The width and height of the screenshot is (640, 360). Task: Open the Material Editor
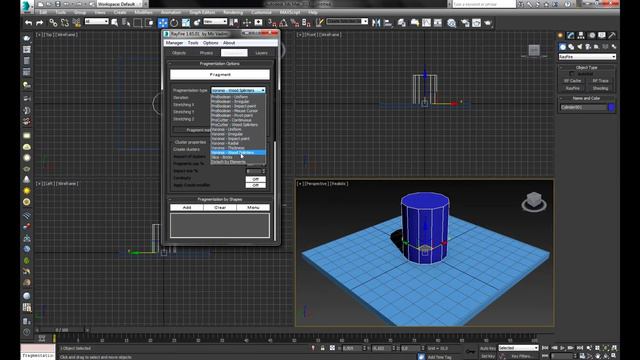451,23
